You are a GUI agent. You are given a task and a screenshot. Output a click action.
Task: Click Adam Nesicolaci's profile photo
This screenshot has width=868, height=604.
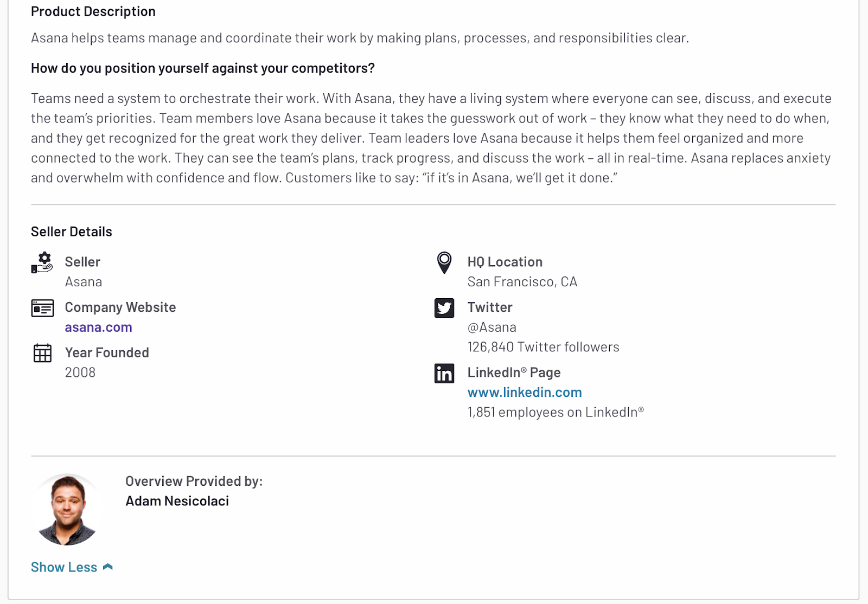click(x=67, y=509)
